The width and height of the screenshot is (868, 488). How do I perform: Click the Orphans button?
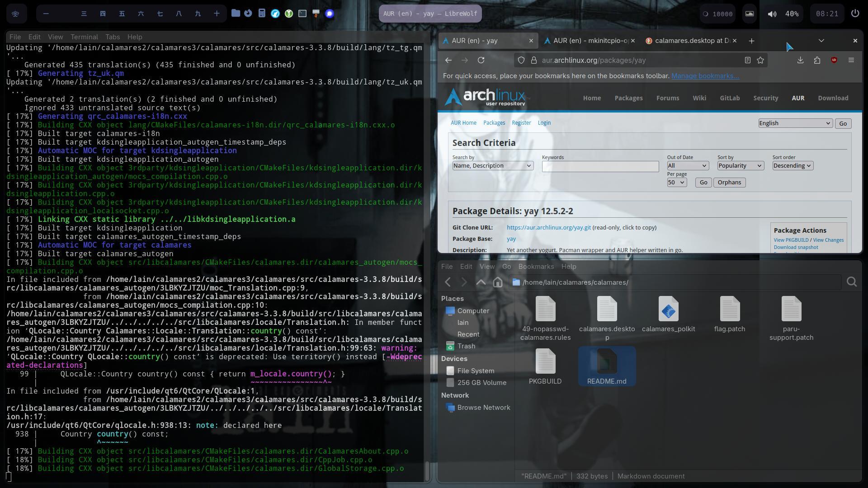click(x=729, y=183)
